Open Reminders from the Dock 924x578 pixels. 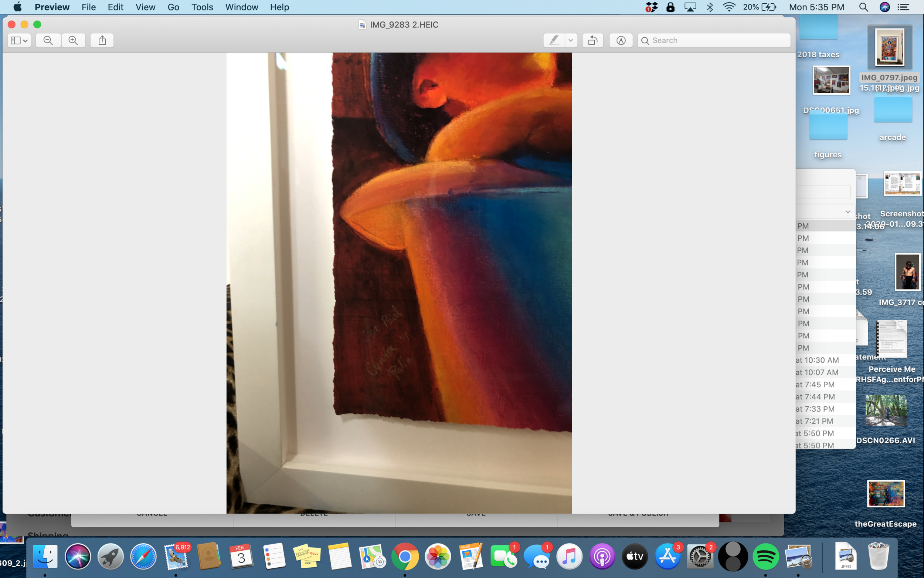coord(274,556)
